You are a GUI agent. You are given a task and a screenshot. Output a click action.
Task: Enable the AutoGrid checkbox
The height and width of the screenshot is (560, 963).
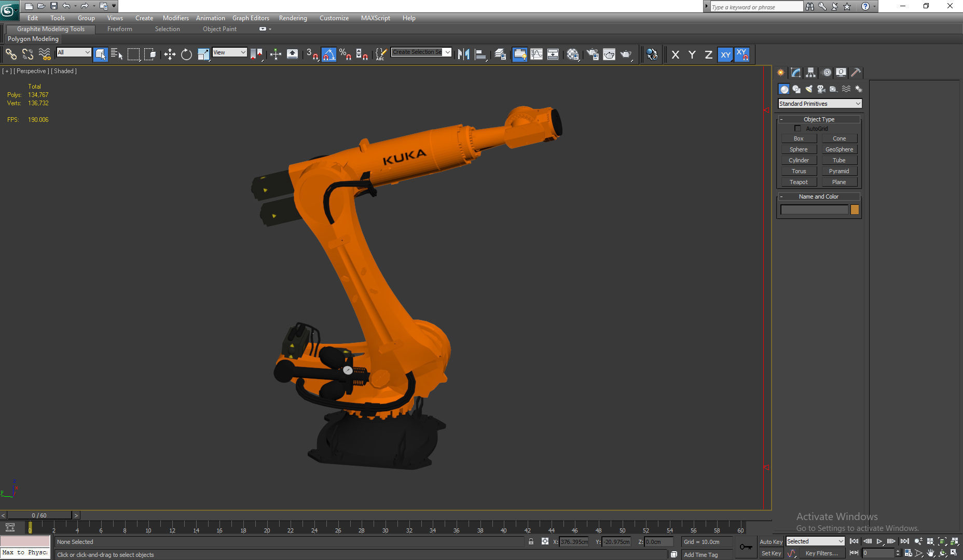click(x=797, y=128)
